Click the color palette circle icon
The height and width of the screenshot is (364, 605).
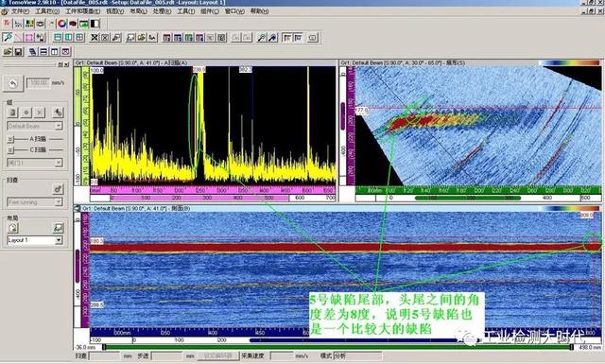tap(62, 24)
